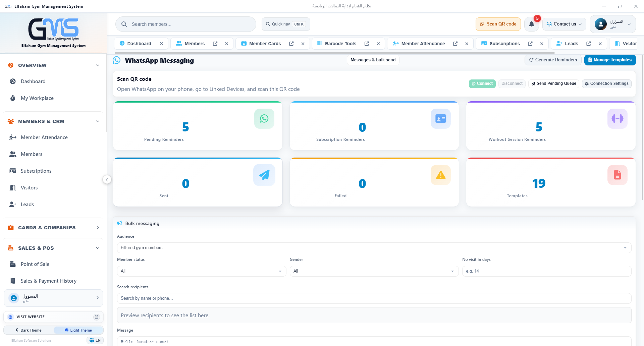Expand the Cards & Companies section

tap(53, 228)
